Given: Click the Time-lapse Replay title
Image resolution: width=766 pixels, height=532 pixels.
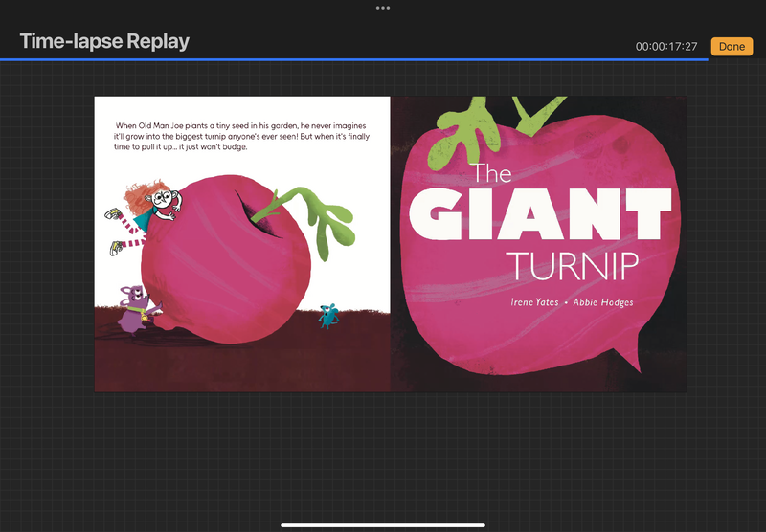Looking at the screenshot, I should pyautogui.click(x=104, y=42).
